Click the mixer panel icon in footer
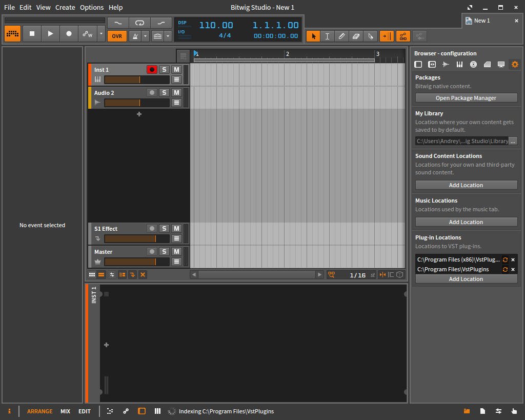 coord(157,411)
